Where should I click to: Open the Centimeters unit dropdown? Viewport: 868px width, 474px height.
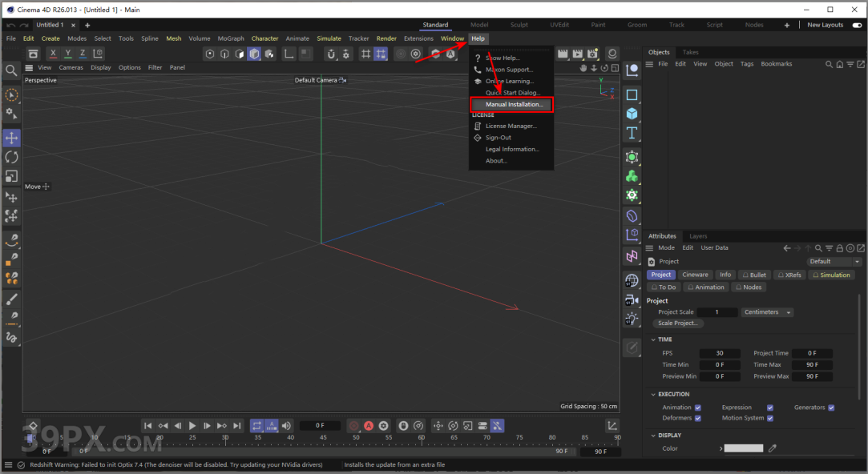point(767,312)
